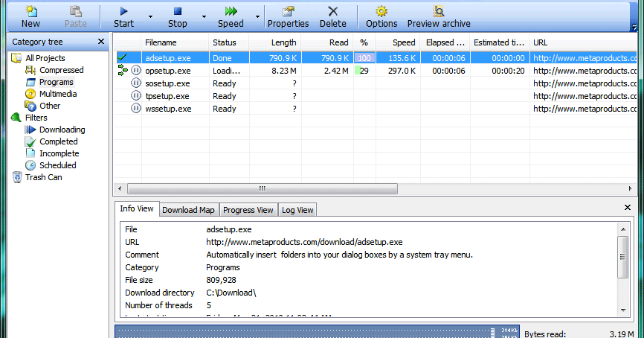Click the green done checkmark for adsetup.exe

[x=122, y=57]
